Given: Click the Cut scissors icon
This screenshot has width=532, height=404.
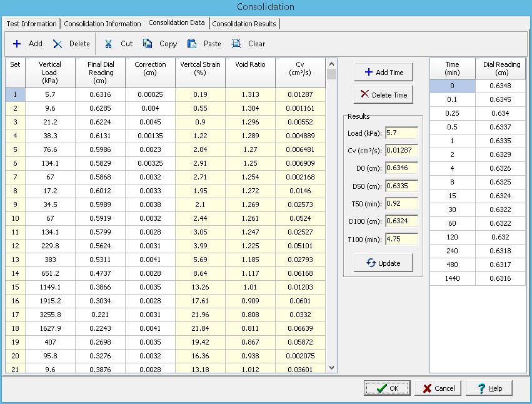Looking at the screenshot, I should [108, 44].
